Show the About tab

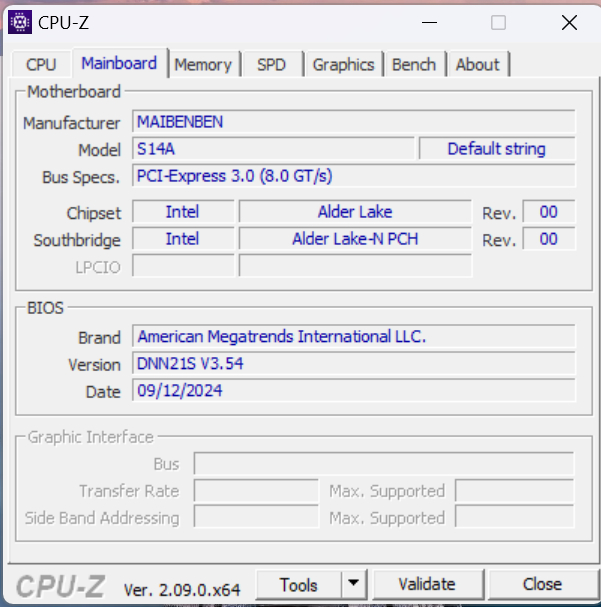(477, 64)
